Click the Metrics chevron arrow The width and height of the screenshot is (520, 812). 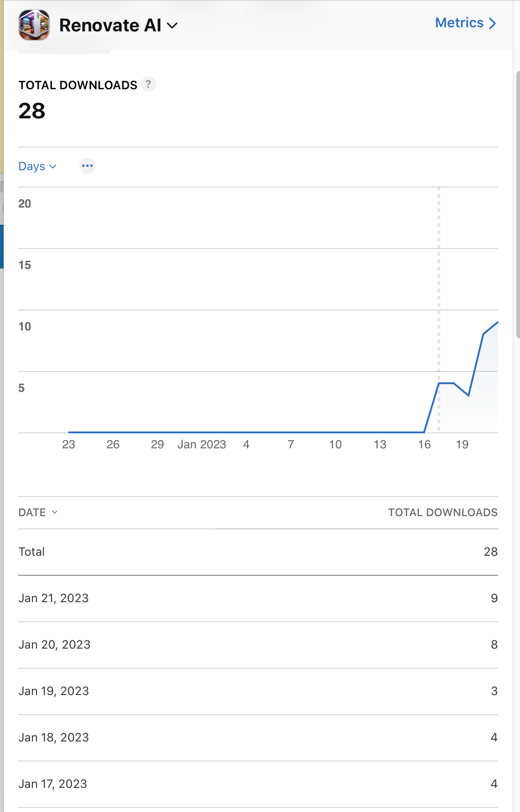492,23
